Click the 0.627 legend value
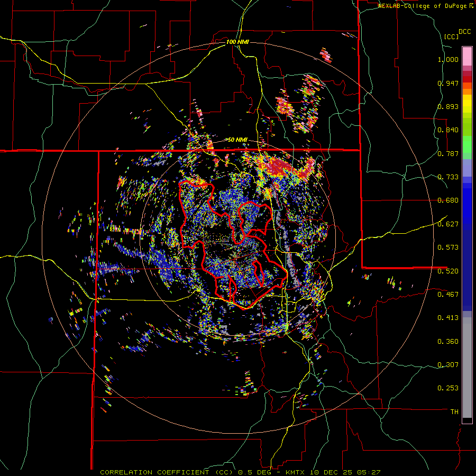The image size is (476, 476). pos(448,224)
